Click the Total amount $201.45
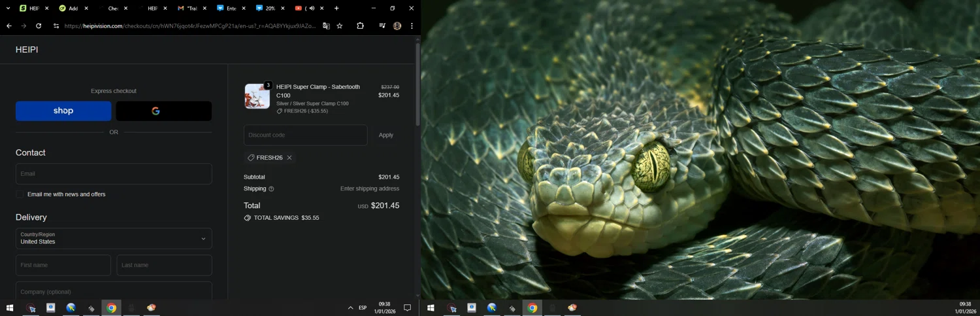This screenshot has height=316, width=980. coord(385,205)
